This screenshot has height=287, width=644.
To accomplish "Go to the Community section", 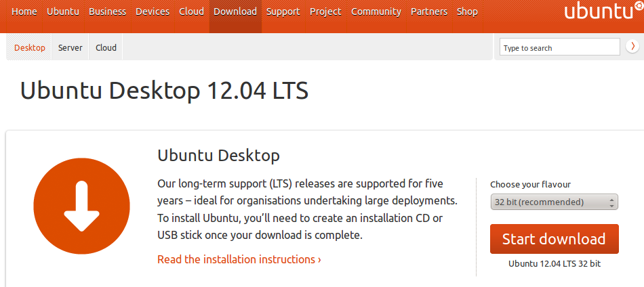I will 376,12.
